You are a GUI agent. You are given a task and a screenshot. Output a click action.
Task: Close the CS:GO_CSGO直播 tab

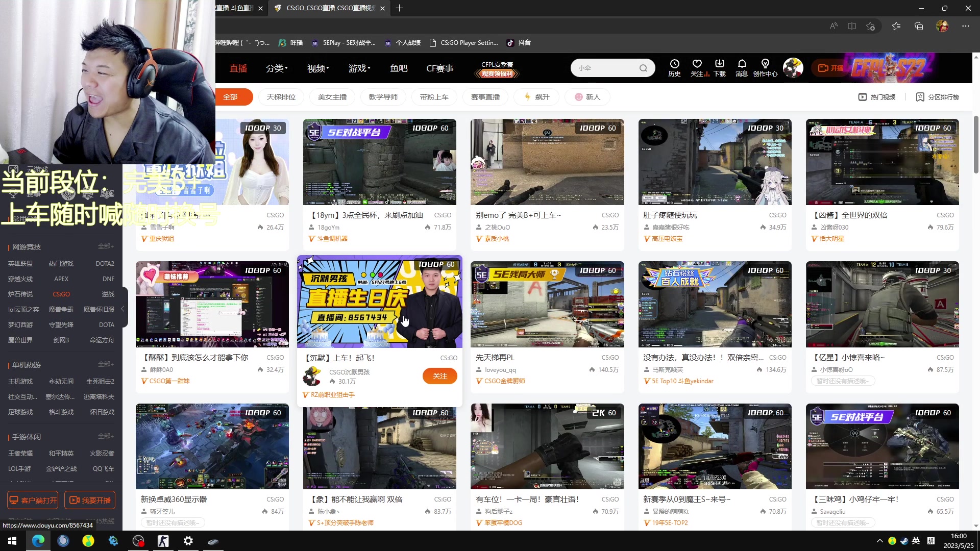click(382, 8)
